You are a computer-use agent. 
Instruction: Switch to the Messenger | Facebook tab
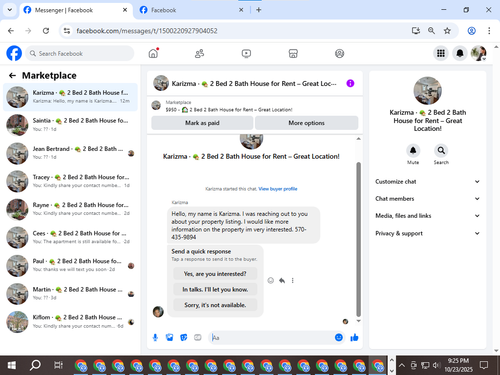tap(75, 10)
